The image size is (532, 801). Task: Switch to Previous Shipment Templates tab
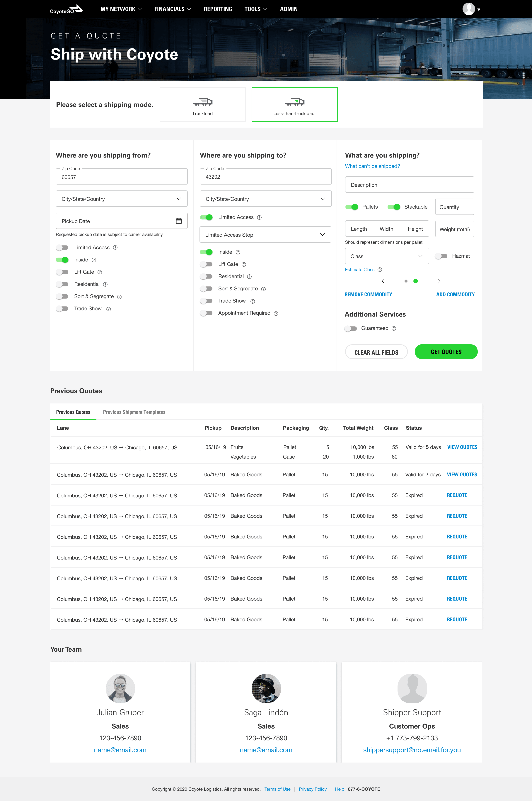[x=134, y=412]
